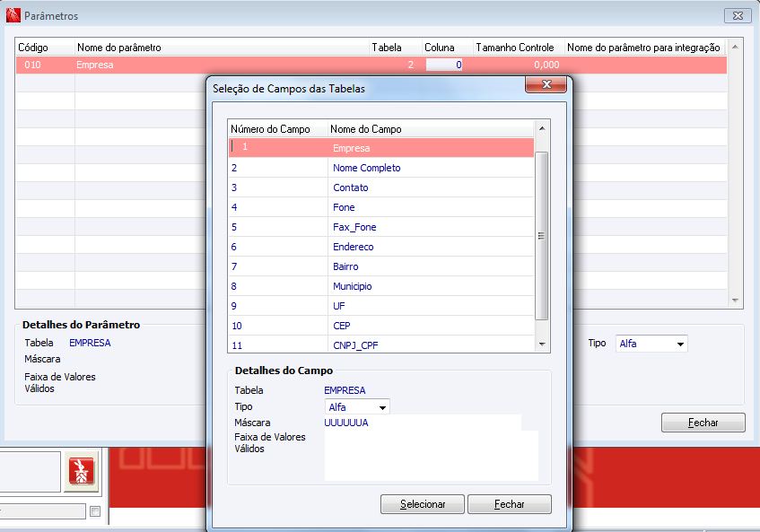Click Fechar in the field selection dialog
The height and width of the screenshot is (532, 760).
(509, 504)
